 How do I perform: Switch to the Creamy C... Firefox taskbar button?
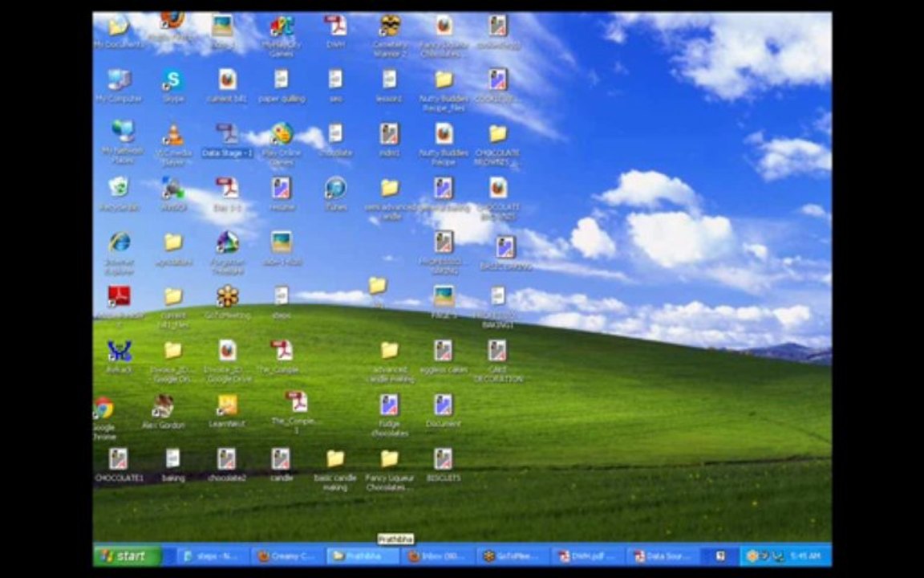click(x=289, y=556)
